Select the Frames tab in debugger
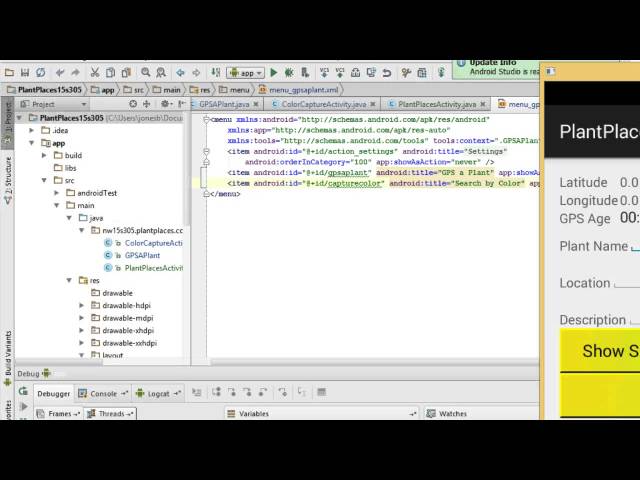This screenshot has width=640, height=480. pyautogui.click(x=58, y=413)
